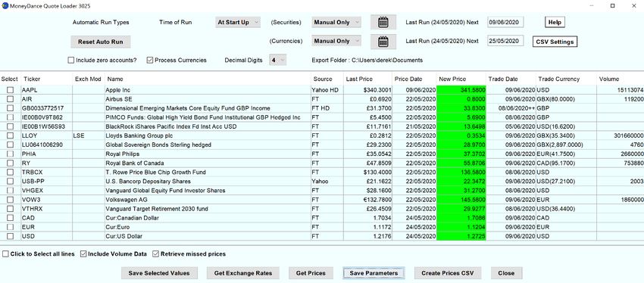The width and height of the screenshot is (644, 283).
Task: Click ticker 'GB0033772517'
Action: point(42,108)
